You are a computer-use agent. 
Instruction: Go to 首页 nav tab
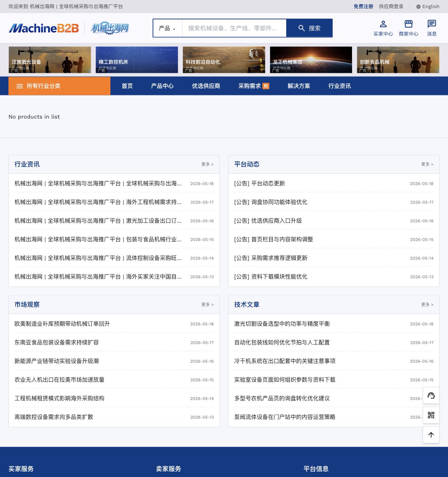127,86
